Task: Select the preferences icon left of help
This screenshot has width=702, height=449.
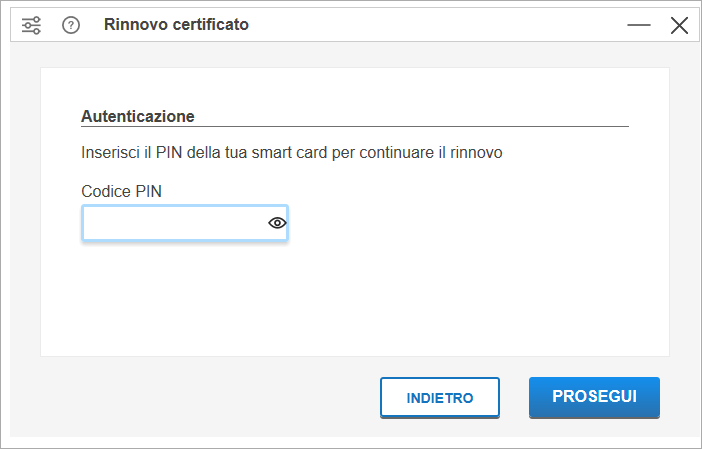Action: tap(31, 25)
